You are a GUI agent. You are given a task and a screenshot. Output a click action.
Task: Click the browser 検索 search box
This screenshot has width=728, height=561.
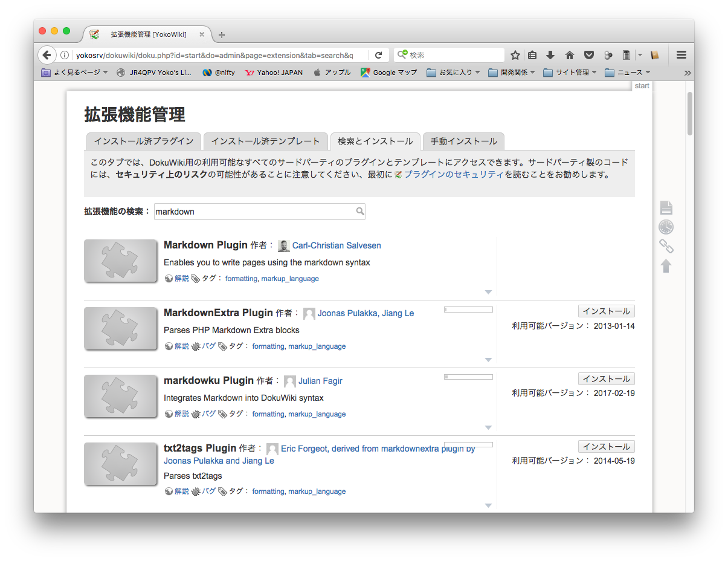tap(449, 55)
